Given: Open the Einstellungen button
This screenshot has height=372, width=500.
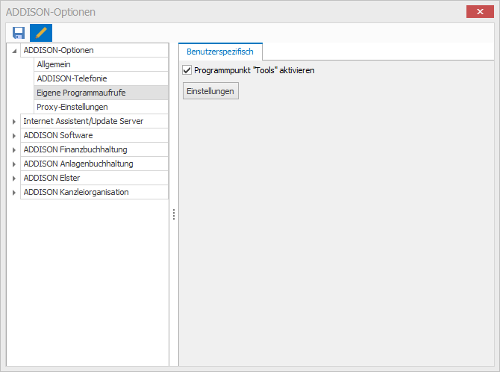Looking at the screenshot, I should (211, 91).
